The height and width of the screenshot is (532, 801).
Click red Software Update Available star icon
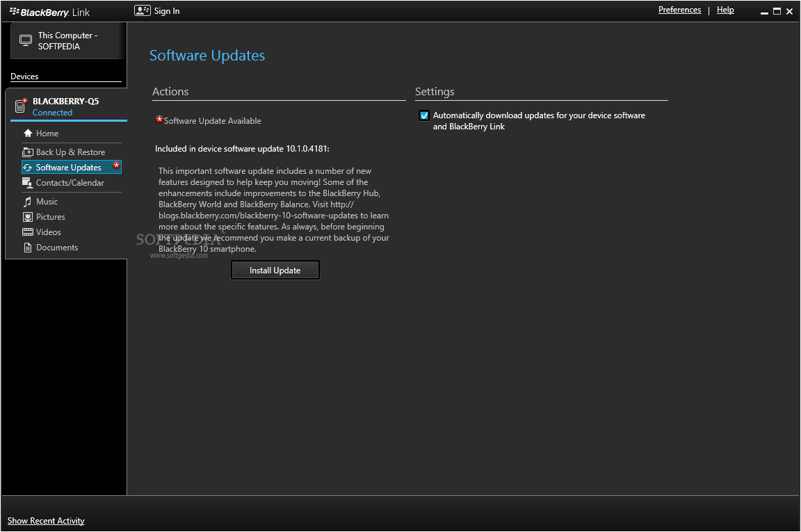point(159,119)
